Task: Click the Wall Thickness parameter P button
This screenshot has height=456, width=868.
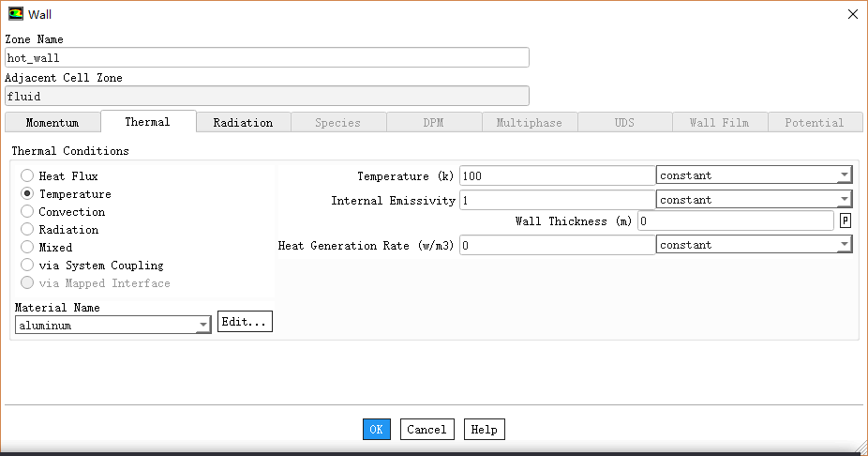Action: point(846,220)
